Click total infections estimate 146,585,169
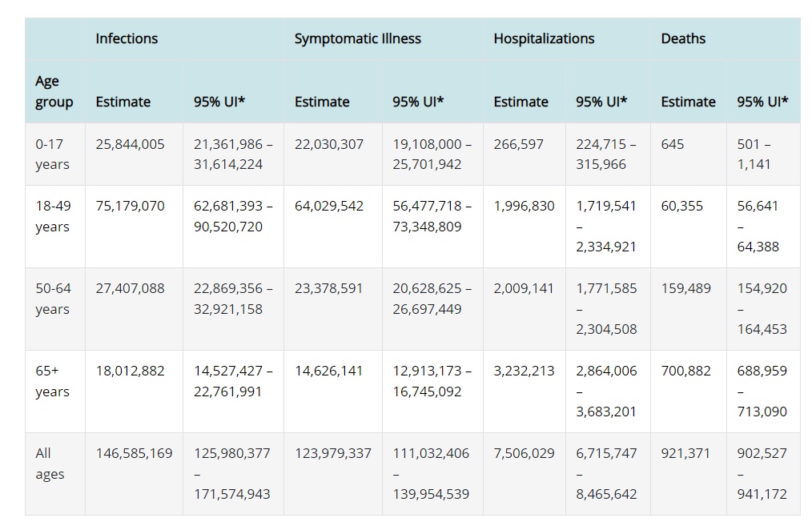The width and height of the screenshot is (812, 526). point(134,453)
